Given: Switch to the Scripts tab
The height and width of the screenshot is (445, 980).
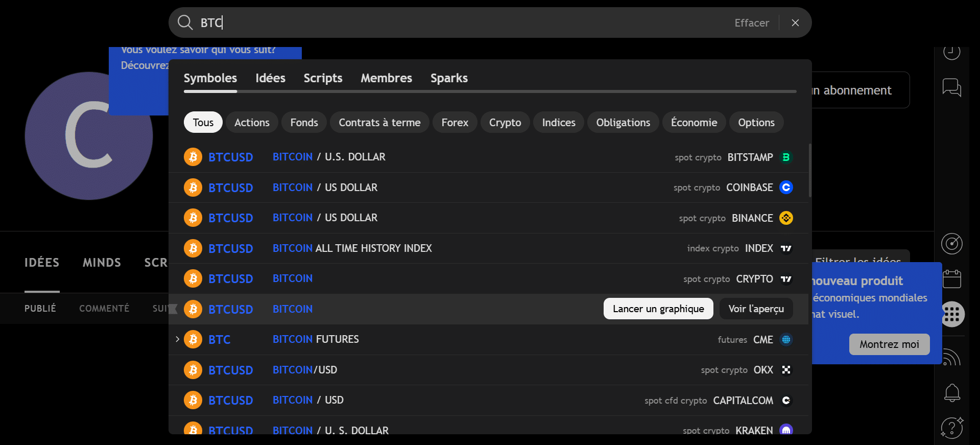Looking at the screenshot, I should (x=323, y=78).
